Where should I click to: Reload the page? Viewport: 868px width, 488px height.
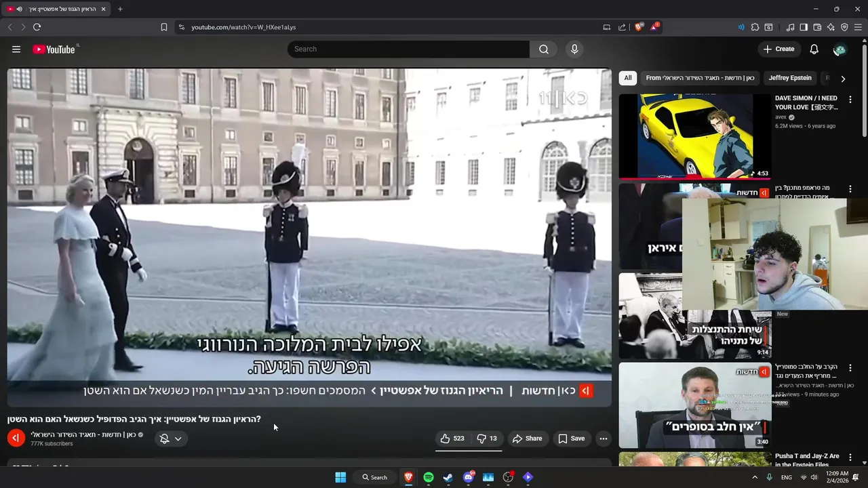point(37,27)
